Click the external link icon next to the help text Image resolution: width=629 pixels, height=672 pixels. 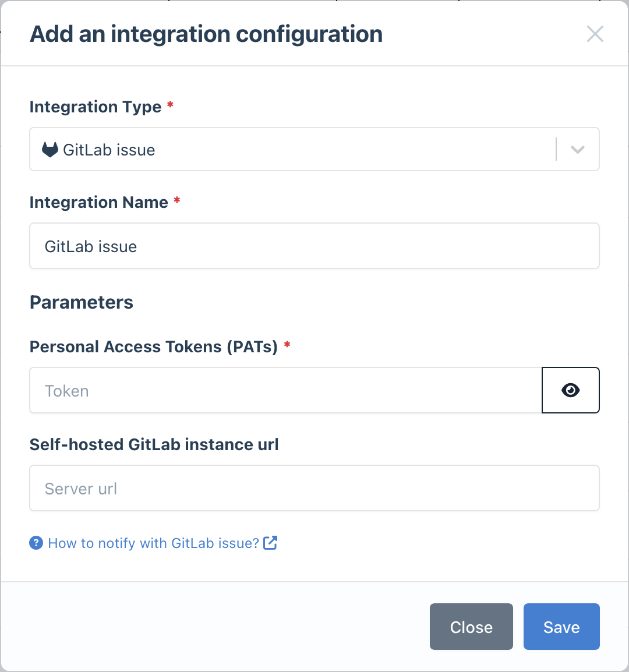(270, 543)
